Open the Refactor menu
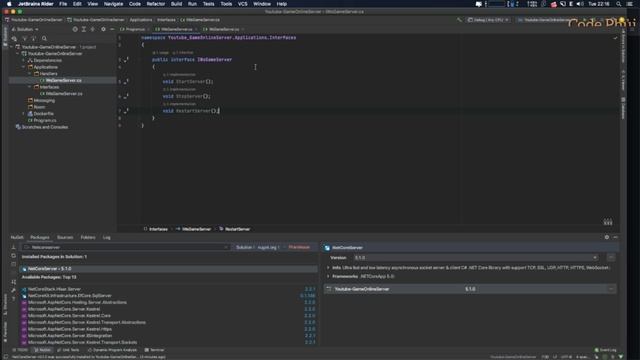640x360 pixels. (x=156, y=4)
